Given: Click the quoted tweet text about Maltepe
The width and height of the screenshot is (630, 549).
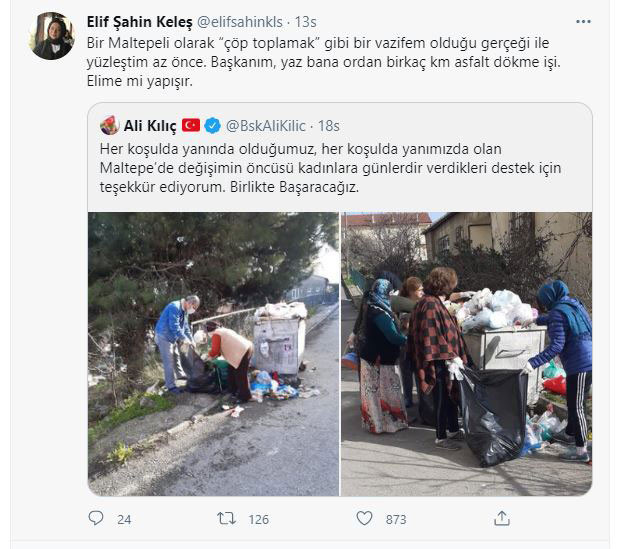Looking at the screenshot, I should click(x=330, y=168).
